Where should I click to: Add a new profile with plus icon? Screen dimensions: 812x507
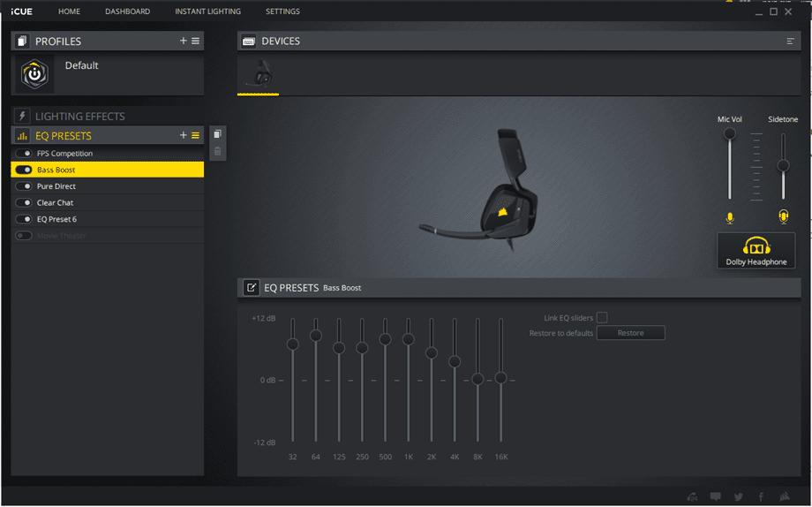pyautogui.click(x=183, y=41)
